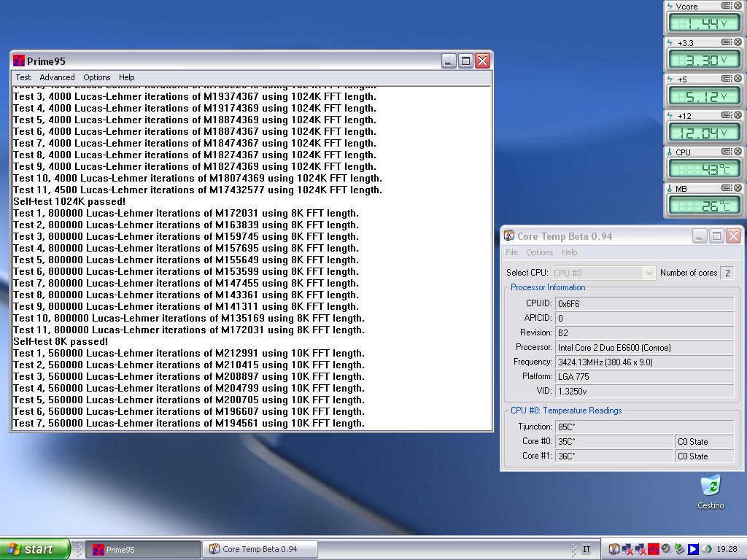Screen dimensions: 747x560
Task: Click the 'Self-test 8K passed!' line
Action: pos(61,341)
